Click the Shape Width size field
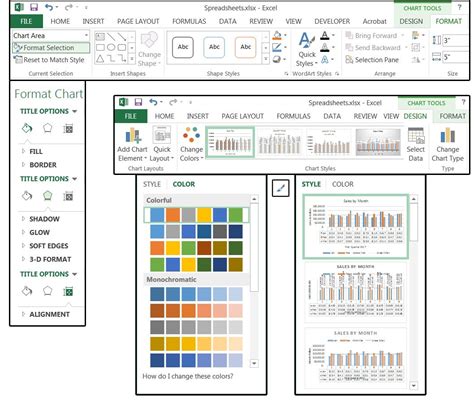The image size is (474, 400). 455,57
